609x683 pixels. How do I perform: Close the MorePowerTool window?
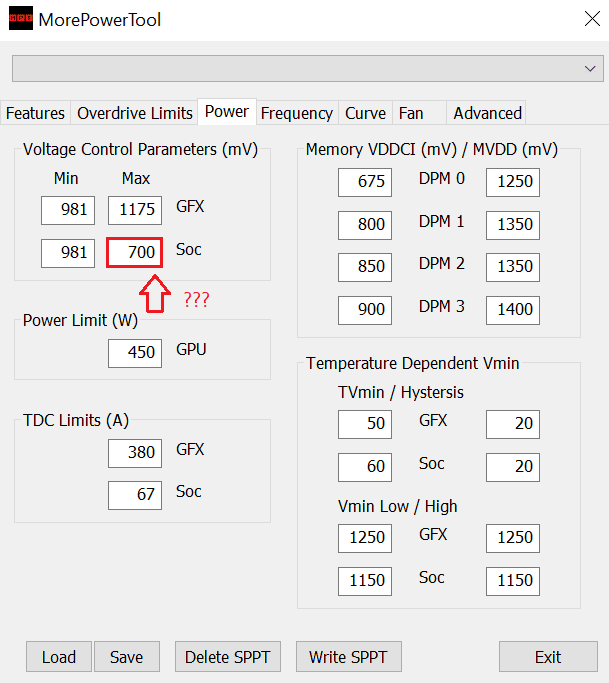(x=592, y=19)
